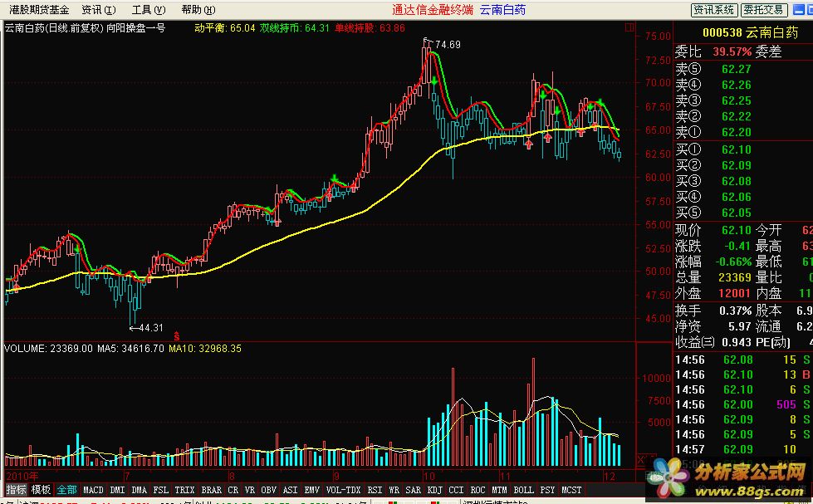Select the SAR indicator tab
The image size is (813, 504).
pos(414,490)
